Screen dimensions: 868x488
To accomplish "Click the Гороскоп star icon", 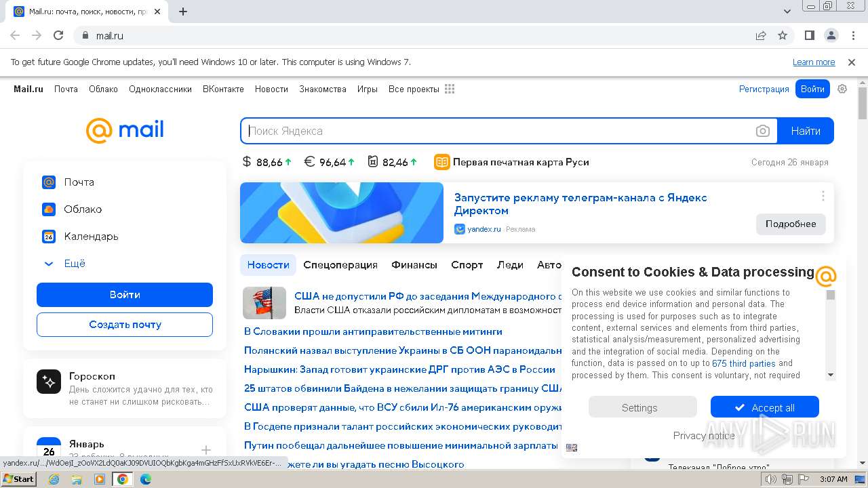I will click(49, 382).
